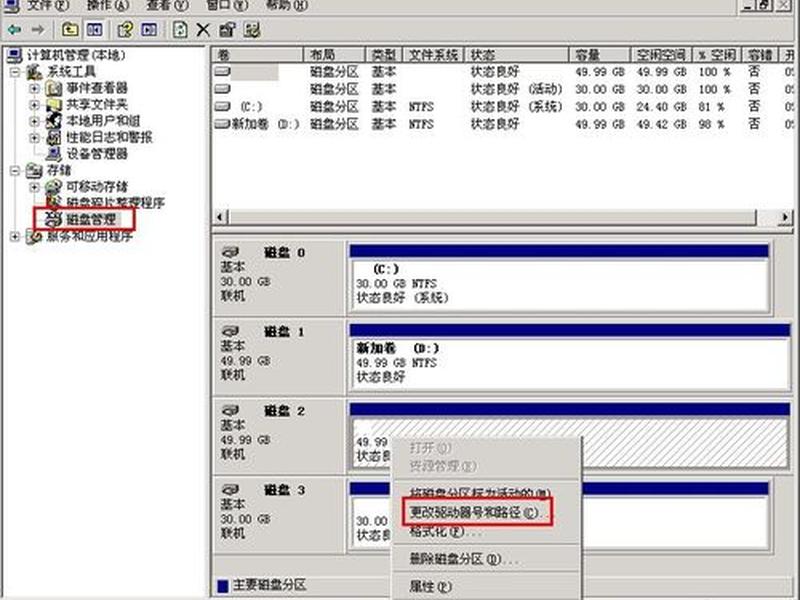Viewport: 800px width, 600px height.
Task: Select 设备管理器 label in the tree
Action: (x=97, y=154)
